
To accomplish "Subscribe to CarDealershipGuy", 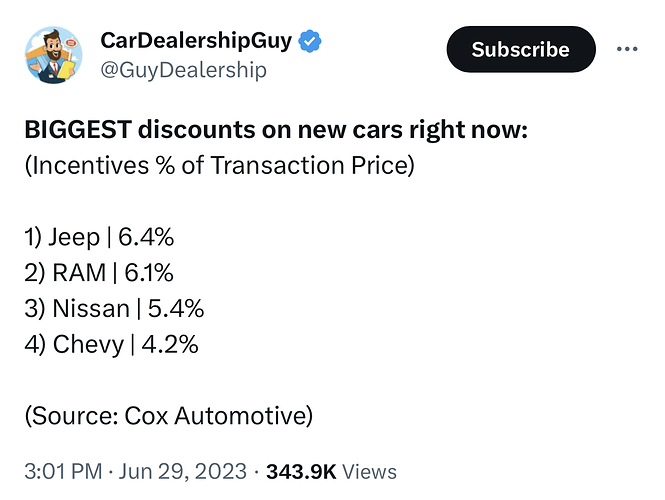I will coord(521,49).
